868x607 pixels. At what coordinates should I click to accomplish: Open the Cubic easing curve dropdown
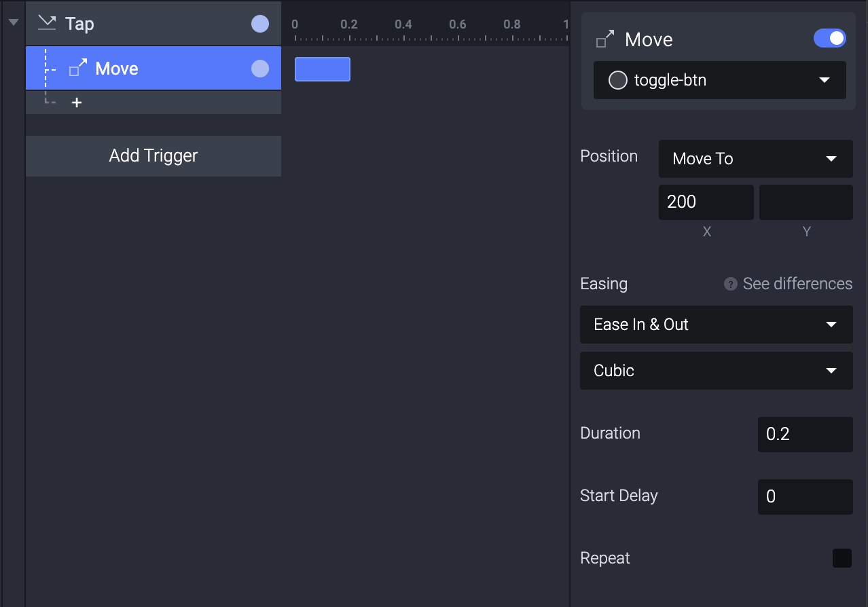[x=716, y=371]
